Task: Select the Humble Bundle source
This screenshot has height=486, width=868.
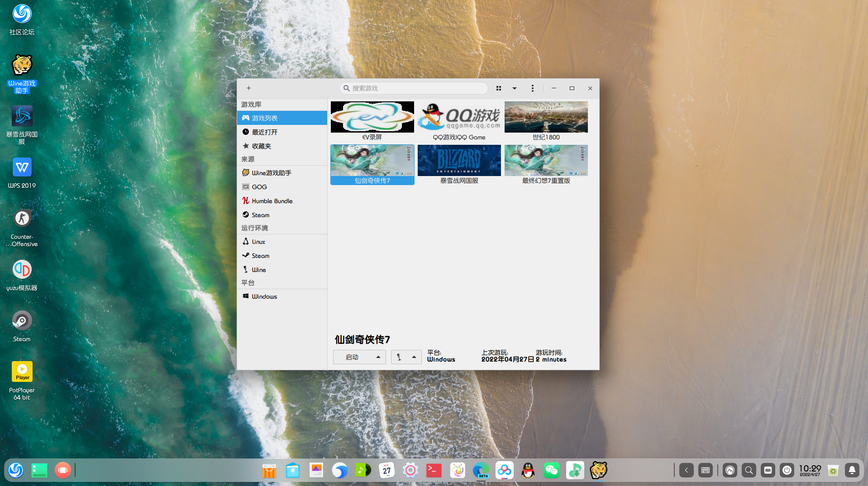Action: click(272, 200)
